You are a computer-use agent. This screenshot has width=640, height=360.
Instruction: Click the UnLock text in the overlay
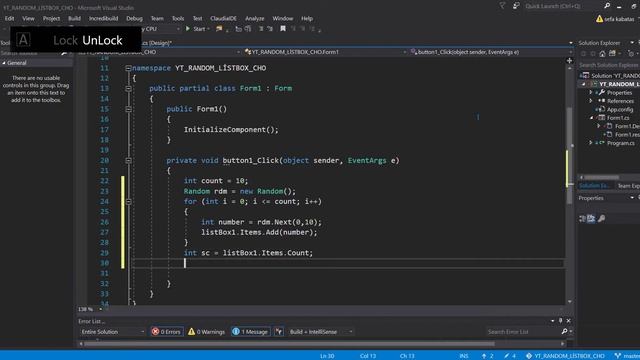(102, 40)
